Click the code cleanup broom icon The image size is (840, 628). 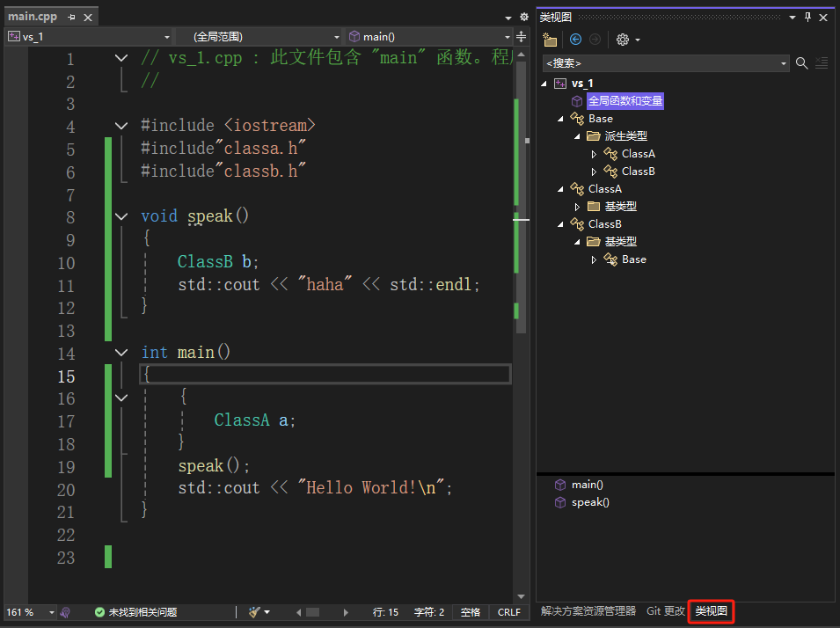pyautogui.click(x=254, y=612)
